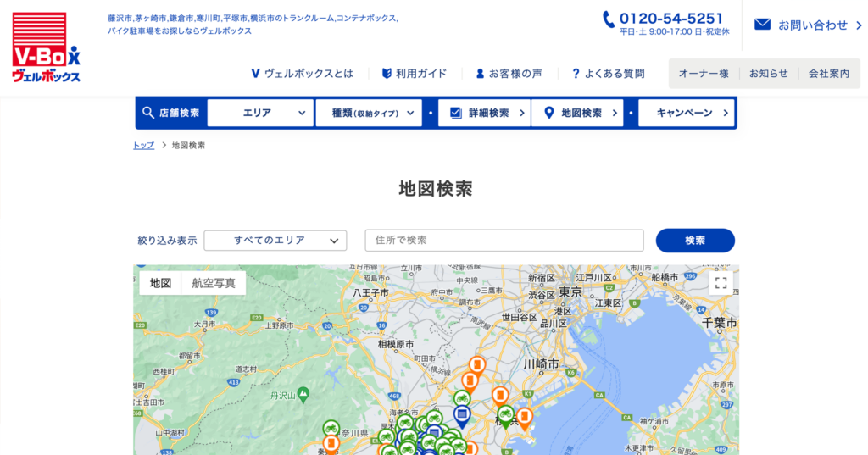Select the lone blue storage marker on map
The image size is (868, 455).
(x=462, y=414)
